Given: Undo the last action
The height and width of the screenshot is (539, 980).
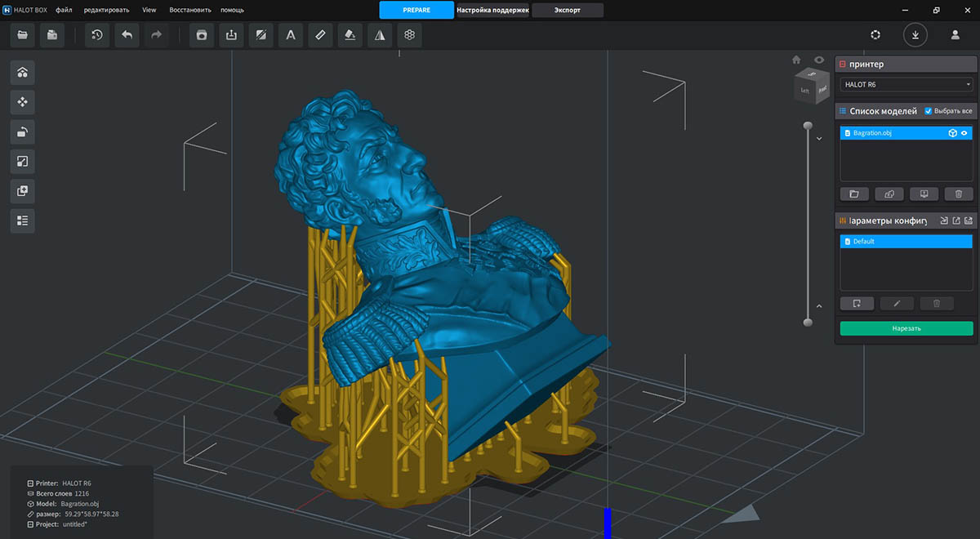Looking at the screenshot, I should [127, 35].
